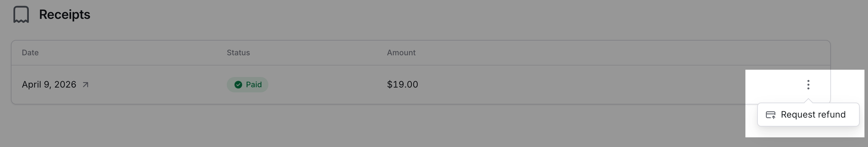Click the Receipts heading text
Viewport: 868px width, 147px height.
(x=64, y=14)
